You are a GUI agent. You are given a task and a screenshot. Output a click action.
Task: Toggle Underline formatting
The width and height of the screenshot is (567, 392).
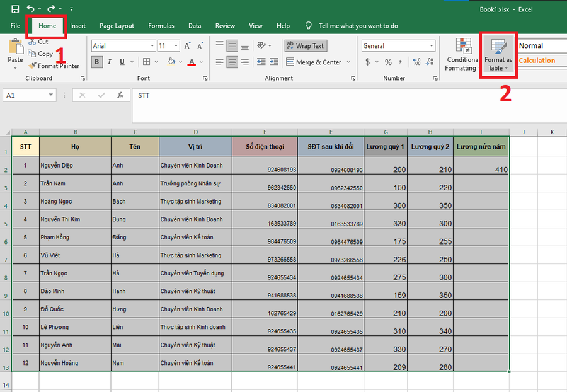point(122,62)
